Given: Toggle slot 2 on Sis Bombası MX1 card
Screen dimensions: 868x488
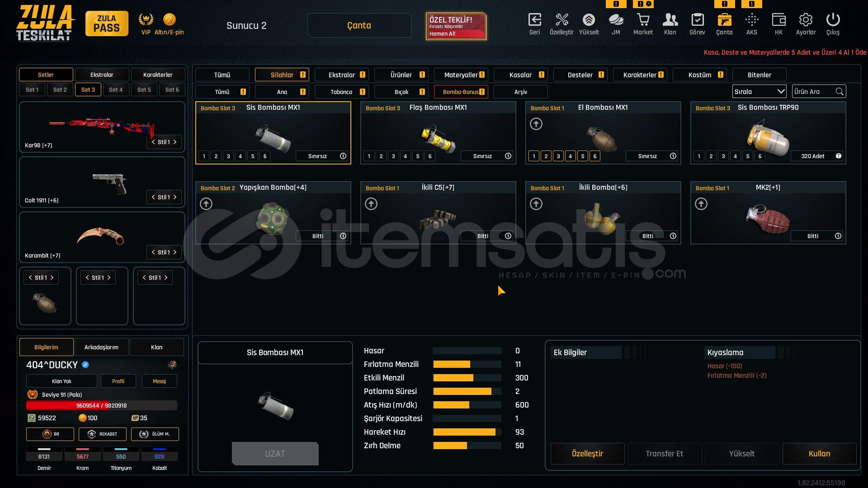Looking at the screenshot, I should coord(216,156).
